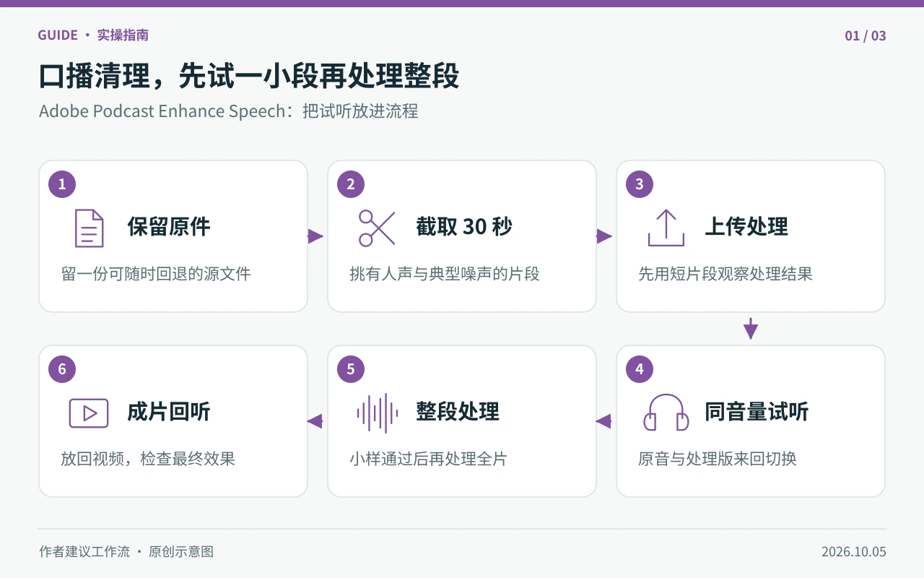
Task: Click the GUIDE · 实操指南 header label
Action: [94, 35]
